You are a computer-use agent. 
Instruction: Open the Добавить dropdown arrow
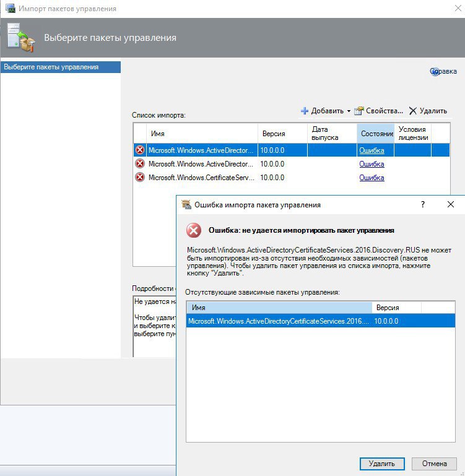click(349, 111)
